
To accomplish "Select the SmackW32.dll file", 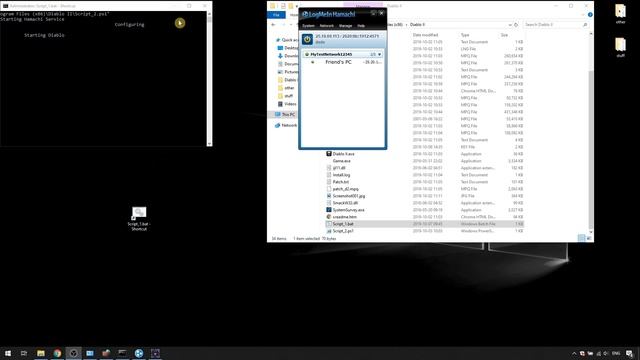I will [x=345, y=203].
